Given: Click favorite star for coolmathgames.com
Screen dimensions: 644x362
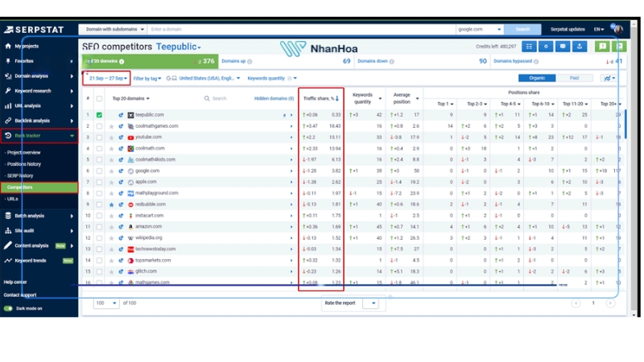Looking at the screenshot, I should pos(111,126).
